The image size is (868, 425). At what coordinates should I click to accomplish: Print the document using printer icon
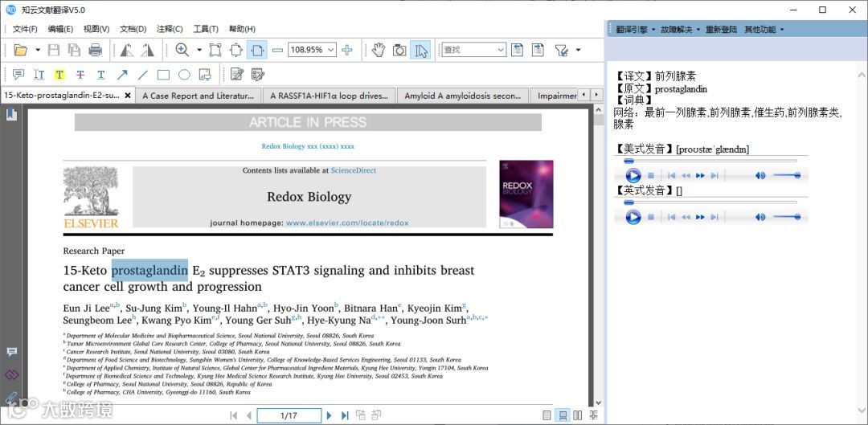click(95, 51)
